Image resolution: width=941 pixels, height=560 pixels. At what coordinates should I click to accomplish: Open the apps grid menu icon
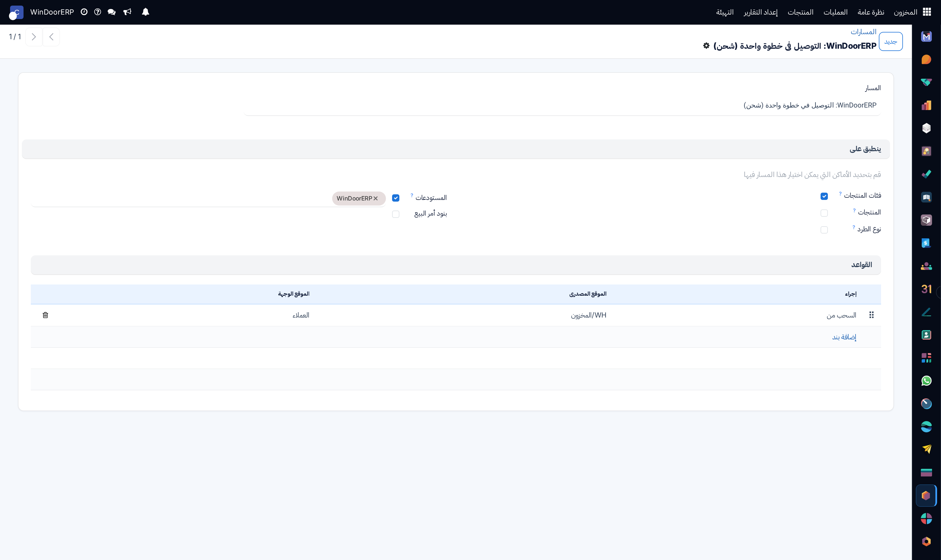(x=927, y=12)
